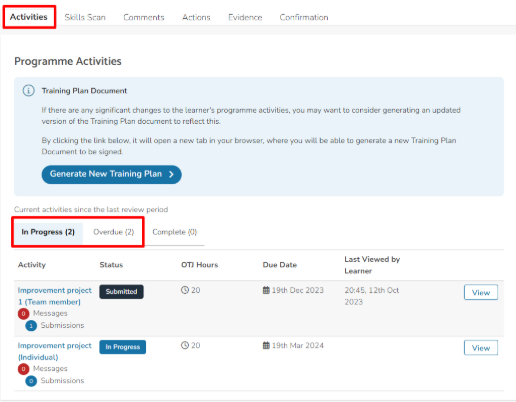Image resolution: width=516 pixels, height=402 pixels.
Task: Open the Comments tab
Action: 144,17
